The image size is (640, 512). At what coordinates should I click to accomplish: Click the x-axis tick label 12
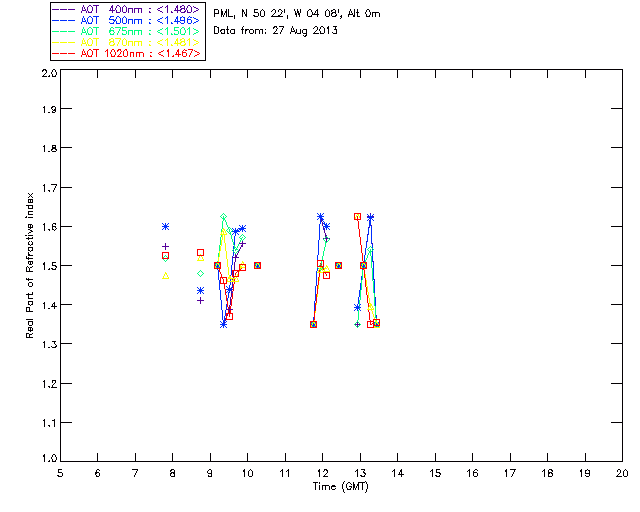click(x=322, y=473)
